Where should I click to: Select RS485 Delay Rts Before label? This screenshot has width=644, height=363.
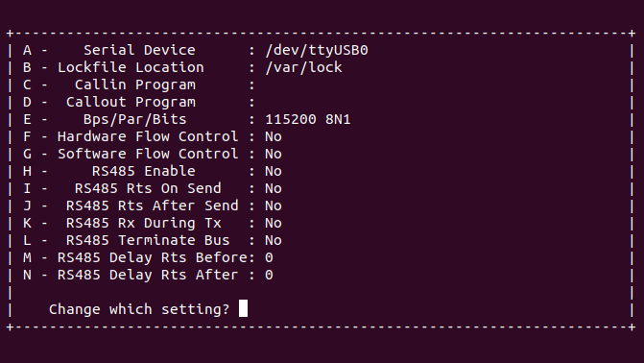153,257
